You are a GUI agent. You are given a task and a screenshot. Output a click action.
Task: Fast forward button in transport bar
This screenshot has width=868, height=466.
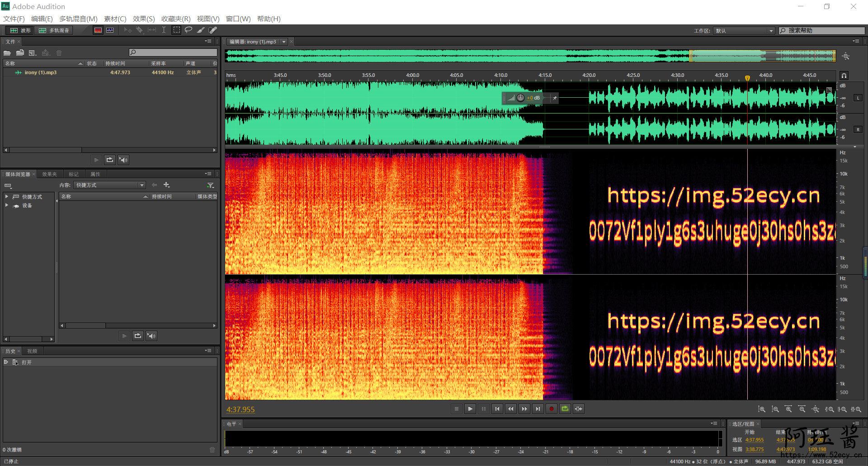click(524, 409)
